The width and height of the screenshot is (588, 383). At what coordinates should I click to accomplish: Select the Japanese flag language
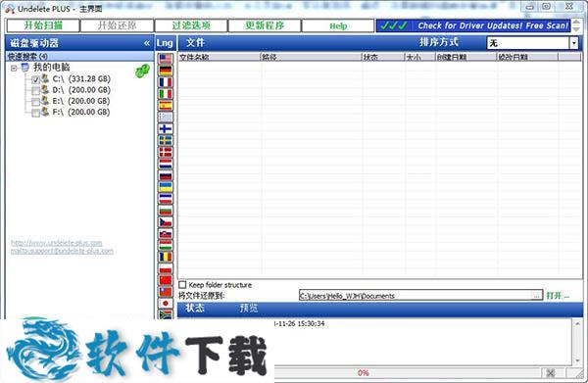click(x=166, y=304)
